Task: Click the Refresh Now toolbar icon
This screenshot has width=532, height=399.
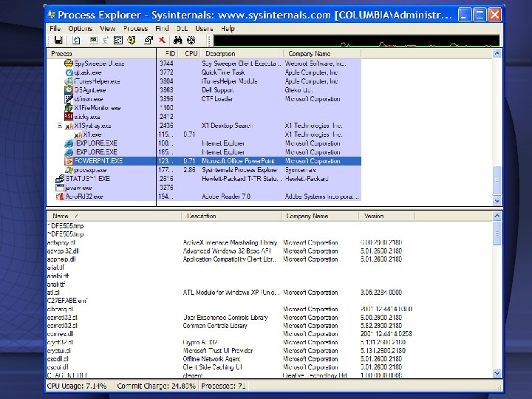Action: pyautogui.click(x=76, y=41)
